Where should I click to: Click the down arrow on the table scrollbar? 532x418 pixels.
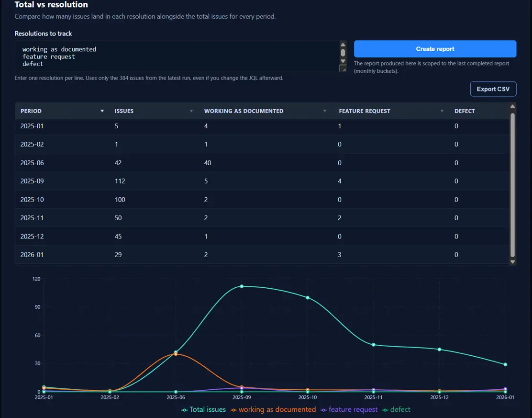(x=512, y=261)
